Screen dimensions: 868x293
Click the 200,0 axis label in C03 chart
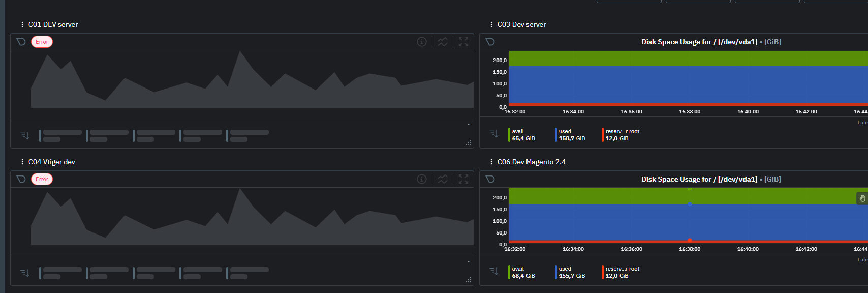[x=500, y=60]
